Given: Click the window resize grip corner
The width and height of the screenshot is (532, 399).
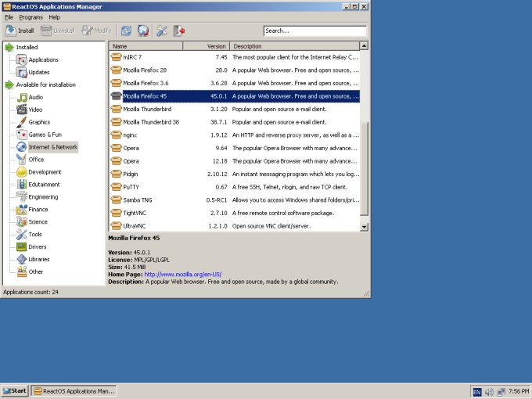Looking at the screenshot, I should pyautogui.click(x=366, y=293).
